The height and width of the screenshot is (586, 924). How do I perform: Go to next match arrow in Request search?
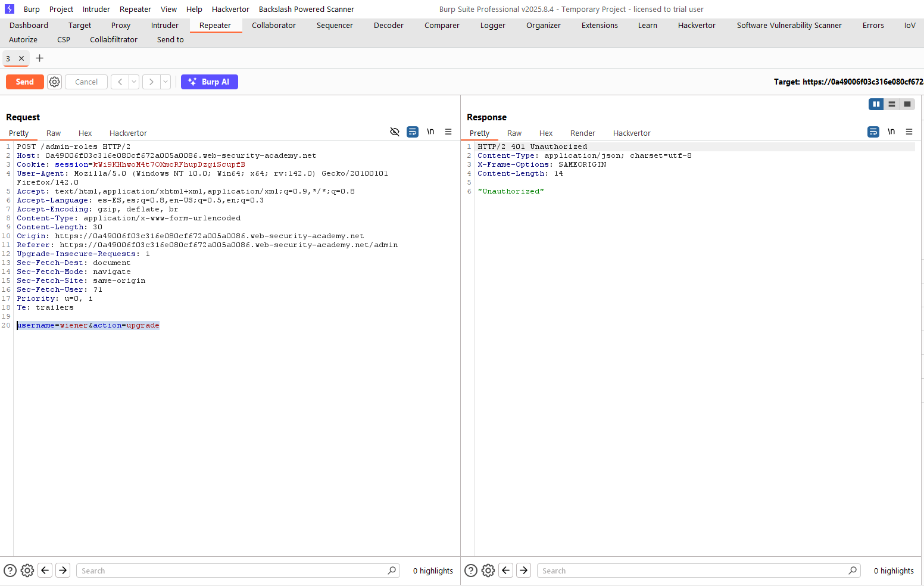[x=63, y=571]
